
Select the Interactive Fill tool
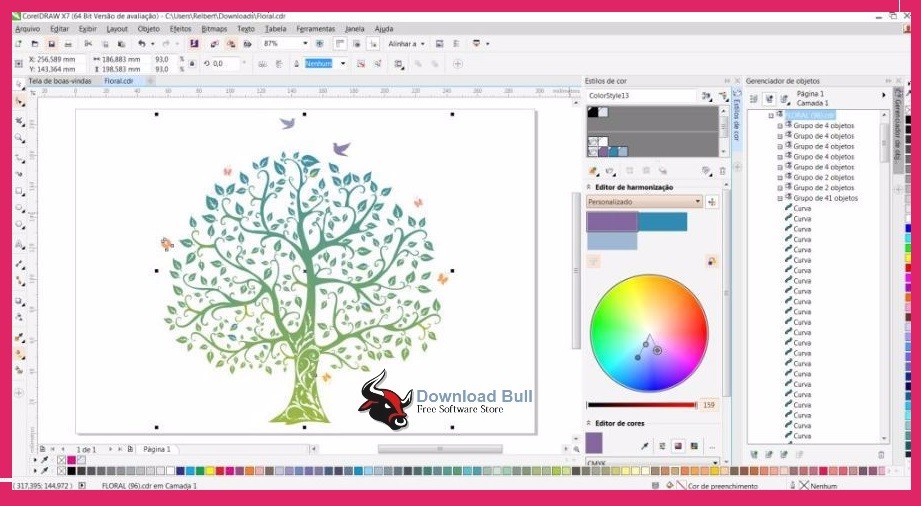point(20,354)
